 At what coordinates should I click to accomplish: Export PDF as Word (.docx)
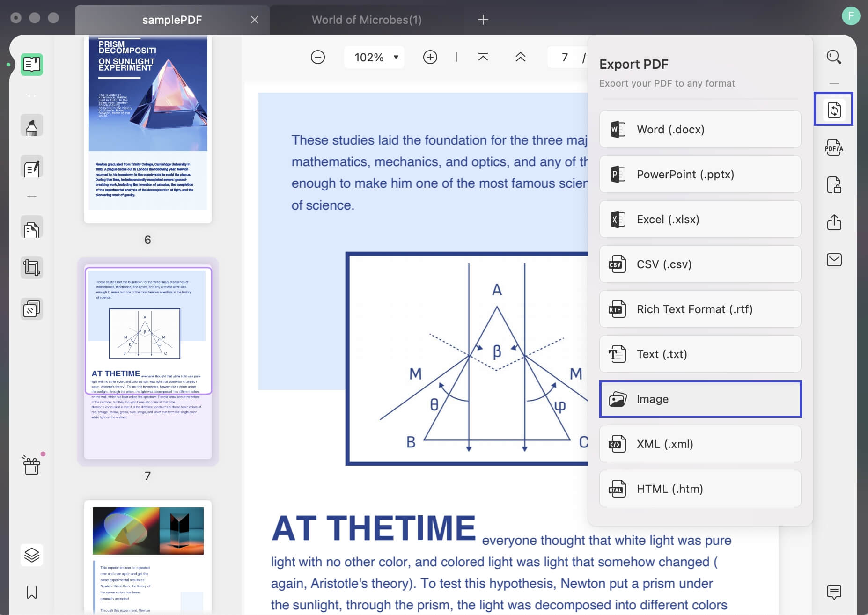tap(699, 129)
